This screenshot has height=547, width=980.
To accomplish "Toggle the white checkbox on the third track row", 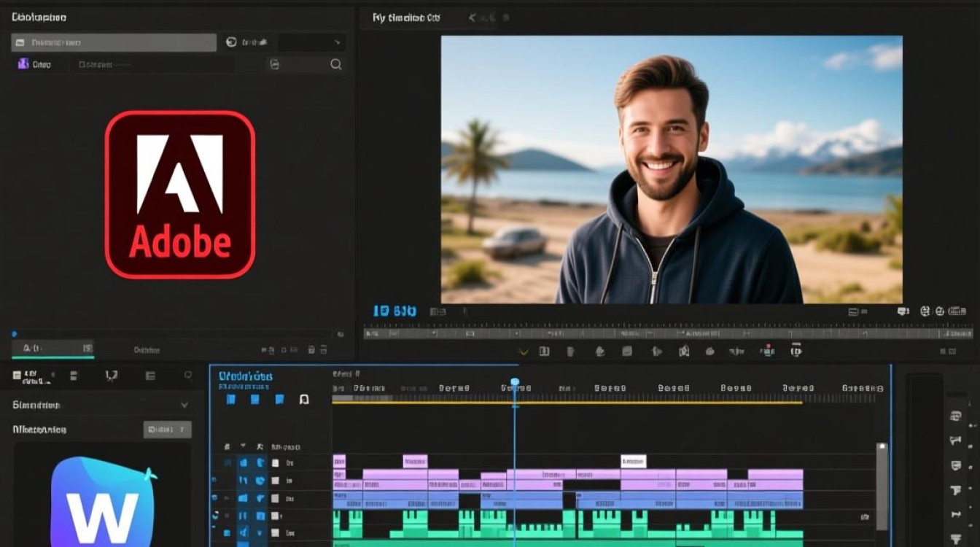I will tap(276, 499).
